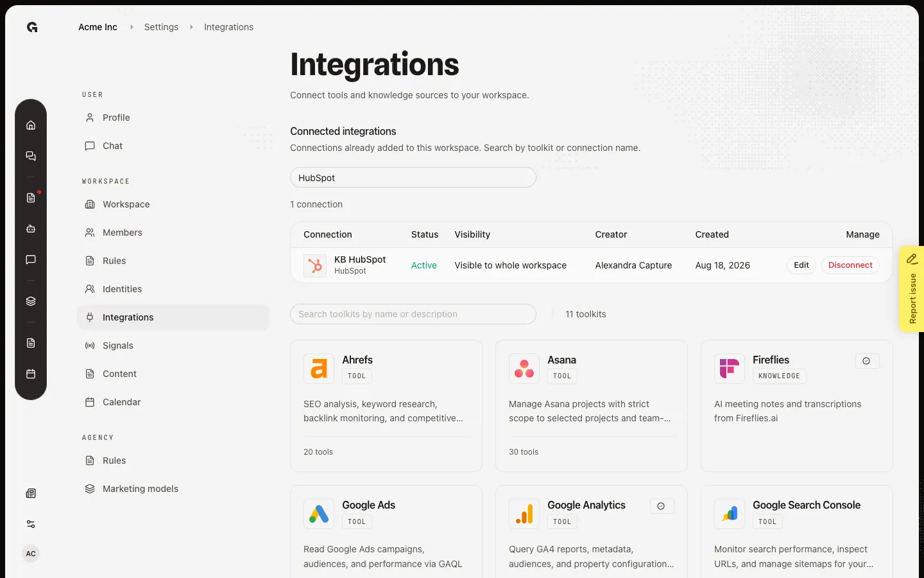924x578 pixels.
Task: Open Content in the settings menu
Action: [173, 374]
